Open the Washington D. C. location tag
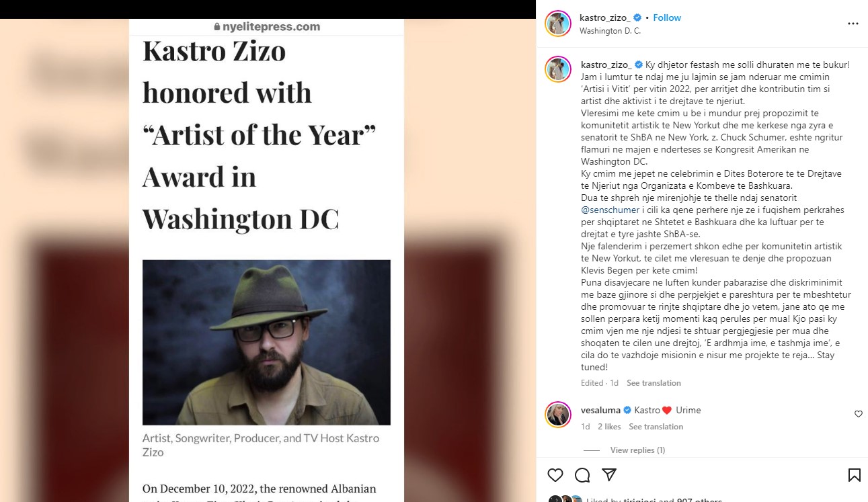 coord(610,31)
